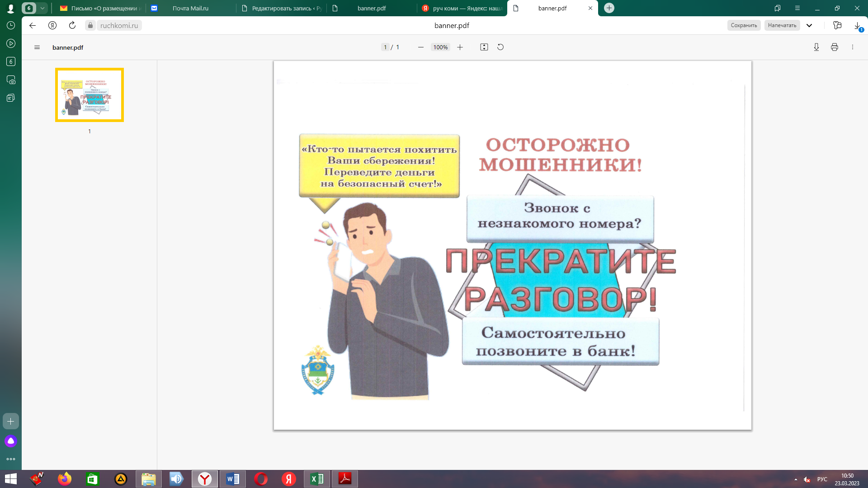
Task: Open the sidebar tabs icon showing 6
Action: (11, 61)
